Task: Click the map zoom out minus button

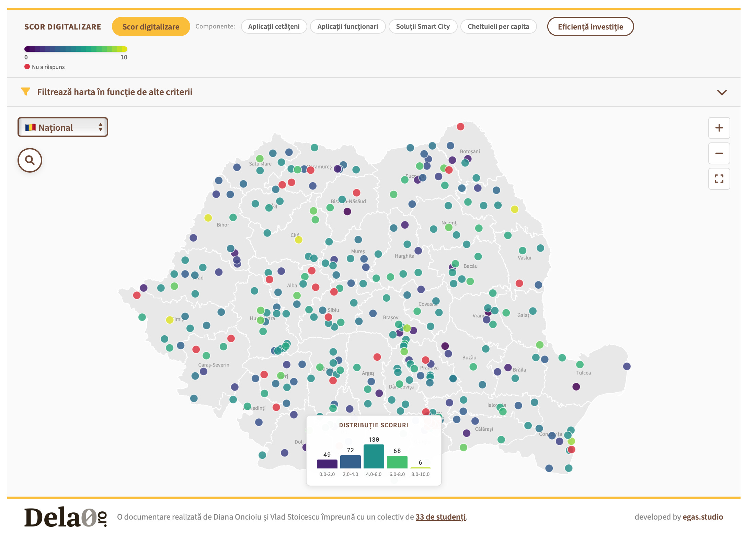Action: tap(719, 153)
